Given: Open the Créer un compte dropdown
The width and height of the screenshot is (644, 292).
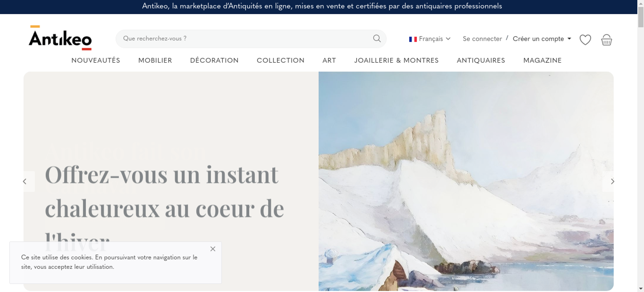Looking at the screenshot, I should (542, 39).
